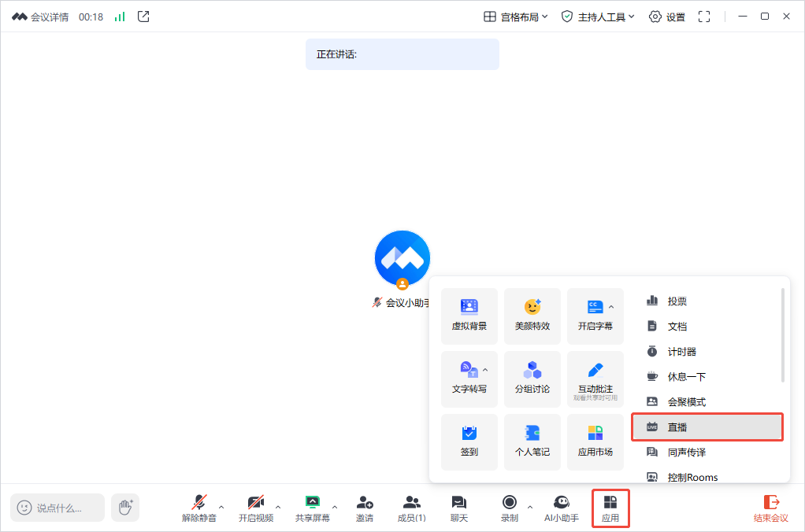Screen dimensions: 805x532
Task: Open the 成员(1) members list
Action: coord(412,508)
